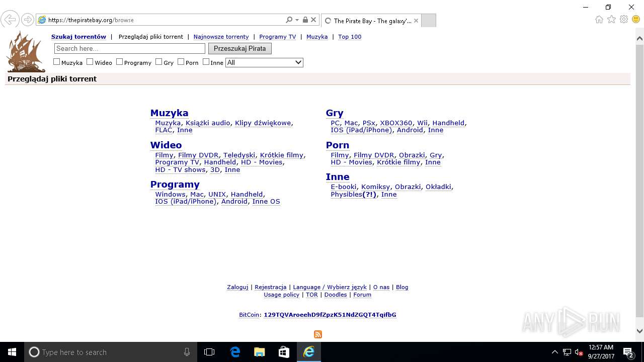Click Internet Explorer taskbar icon
This screenshot has height=362, width=644.
tap(308, 352)
